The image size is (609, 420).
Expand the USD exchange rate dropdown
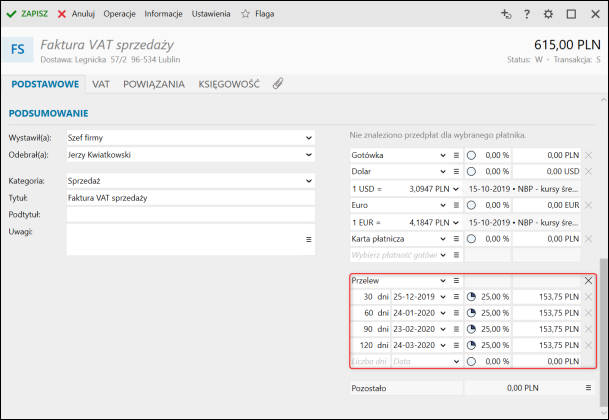(456, 189)
